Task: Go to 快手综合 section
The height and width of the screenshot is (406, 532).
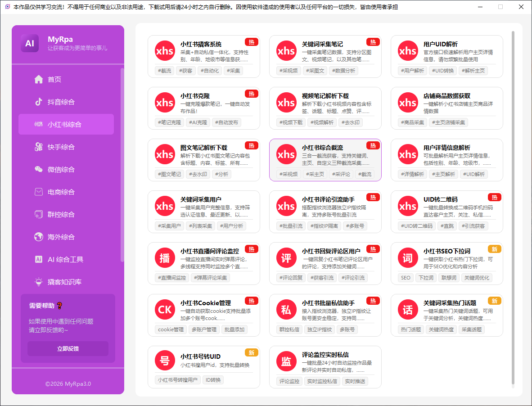Action: coord(66,147)
